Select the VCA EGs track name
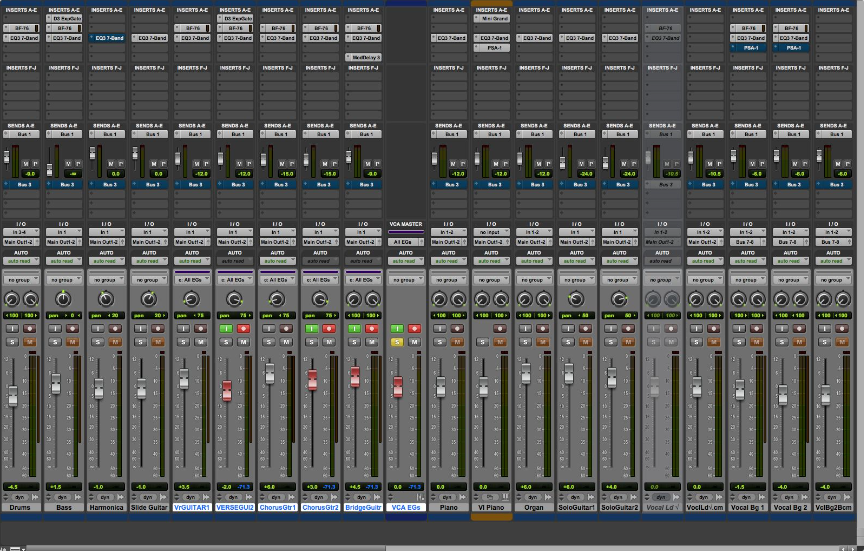Viewport: 864px width, 551px height. (x=406, y=507)
